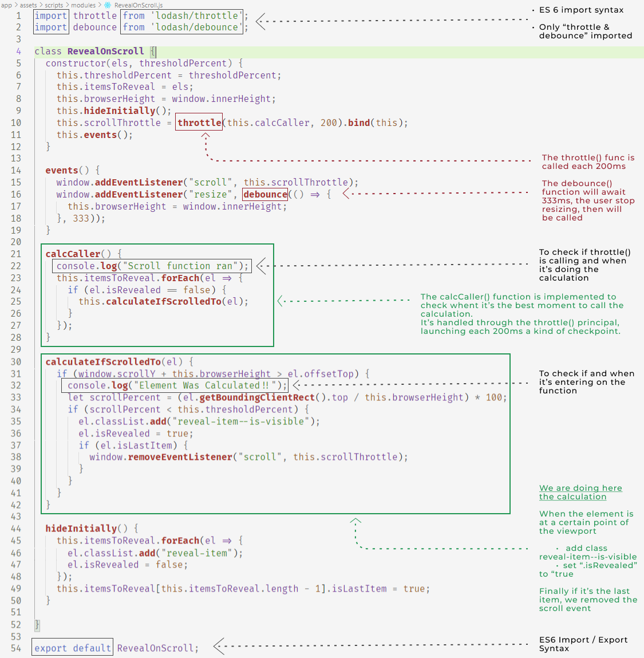Place the cursor on the hideInitially method name
This screenshot has width=644, height=658.
[81, 528]
